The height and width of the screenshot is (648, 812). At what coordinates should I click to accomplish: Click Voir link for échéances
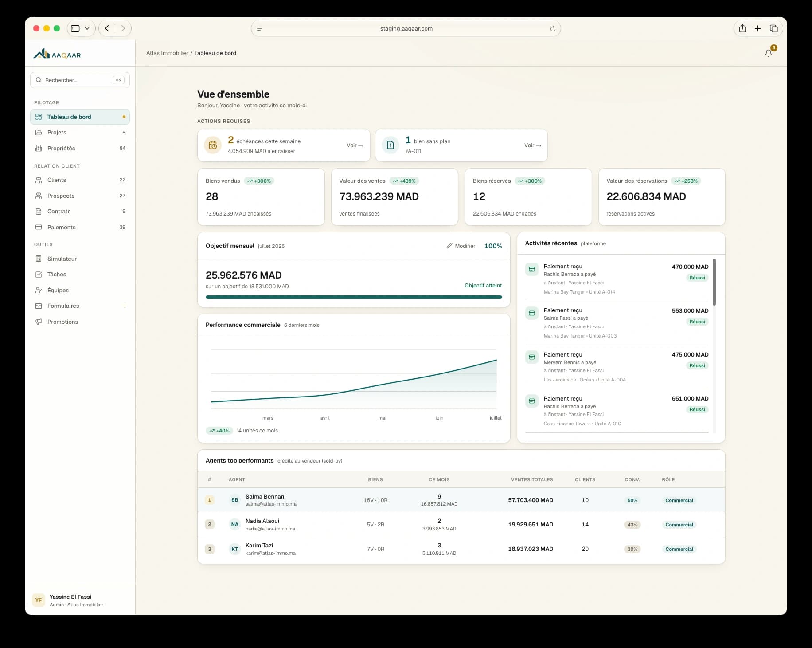(355, 145)
